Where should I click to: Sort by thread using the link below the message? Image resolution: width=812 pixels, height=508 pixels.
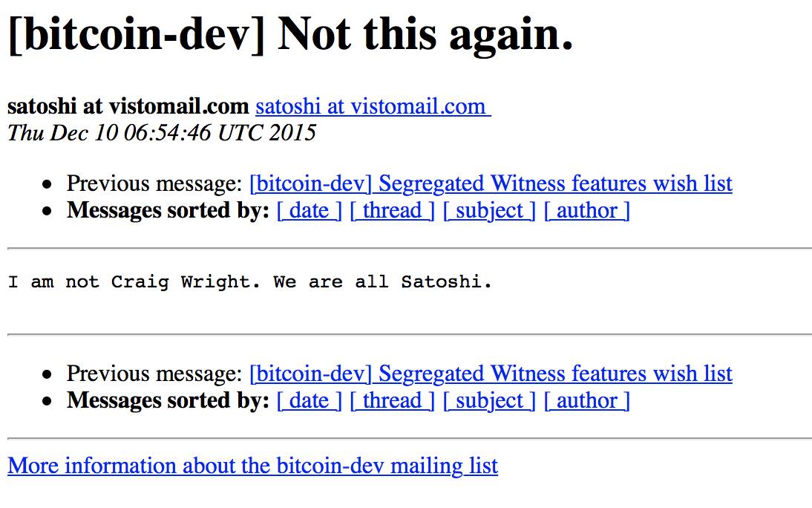[x=392, y=401]
